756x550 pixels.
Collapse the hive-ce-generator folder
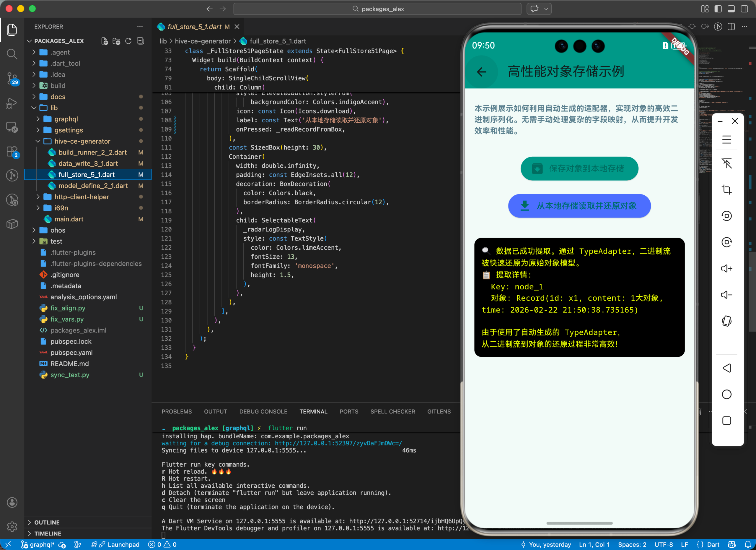click(x=82, y=141)
